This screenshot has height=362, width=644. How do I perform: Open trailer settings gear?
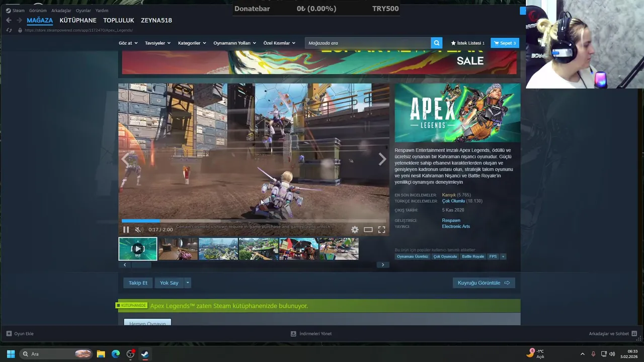click(x=355, y=229)
